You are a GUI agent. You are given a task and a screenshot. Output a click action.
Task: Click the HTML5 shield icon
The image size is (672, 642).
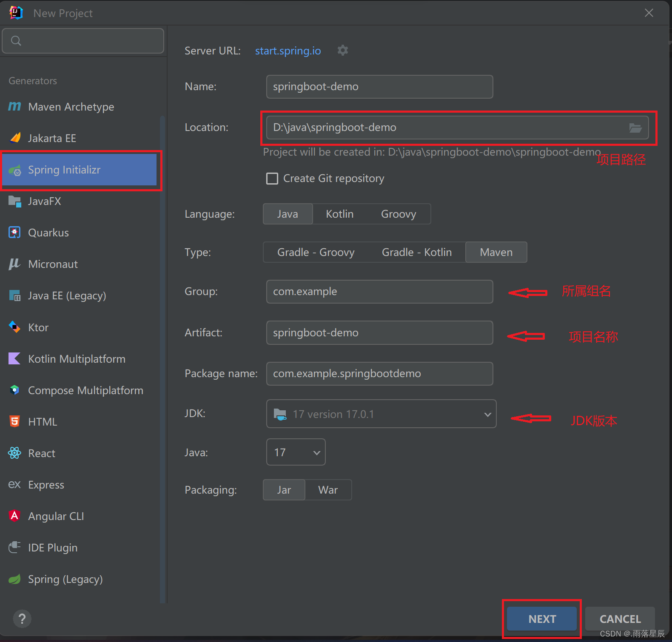[x=15, y=421]
